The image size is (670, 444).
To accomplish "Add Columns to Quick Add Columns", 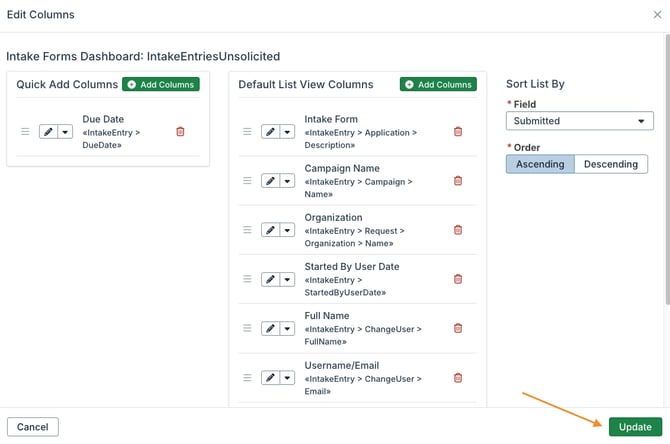I will pos(161,85).
